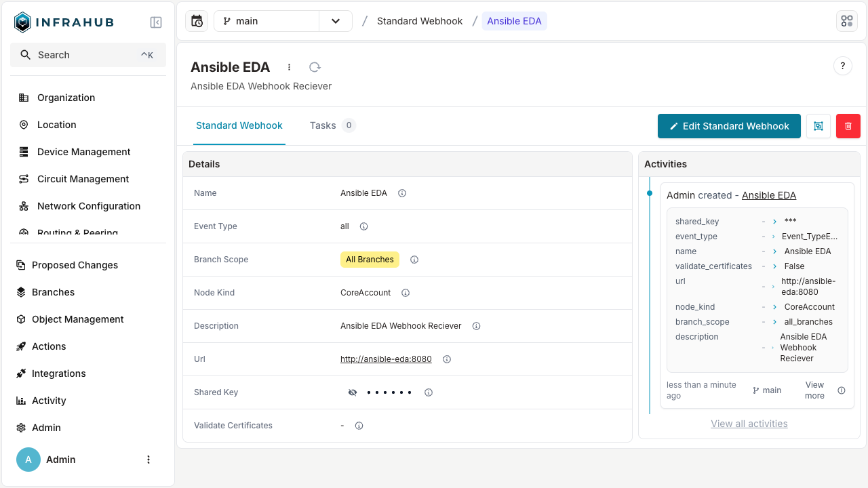868x488 pixels.
Task: Select Device Management in the sidebar
Action: click(84, 152)
